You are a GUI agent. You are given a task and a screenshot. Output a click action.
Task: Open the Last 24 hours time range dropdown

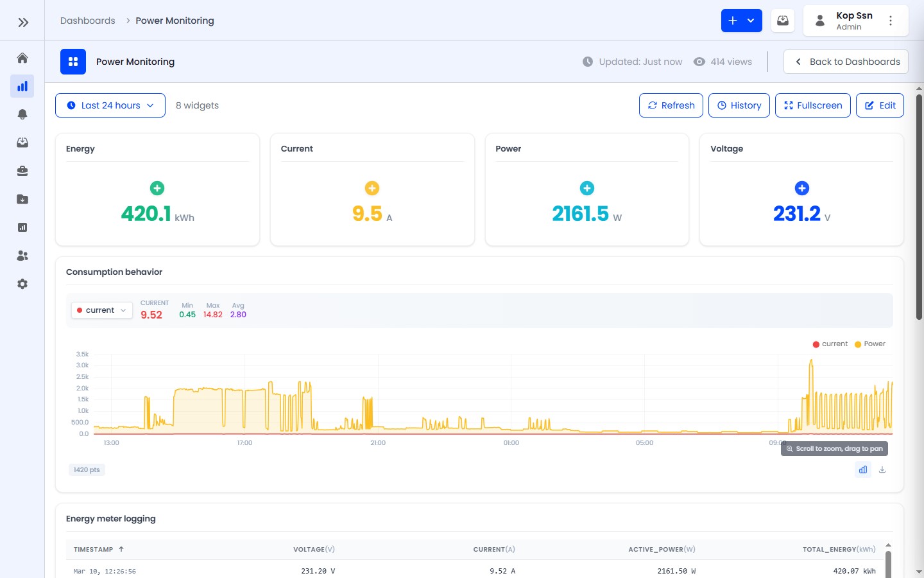click(110, 105)
